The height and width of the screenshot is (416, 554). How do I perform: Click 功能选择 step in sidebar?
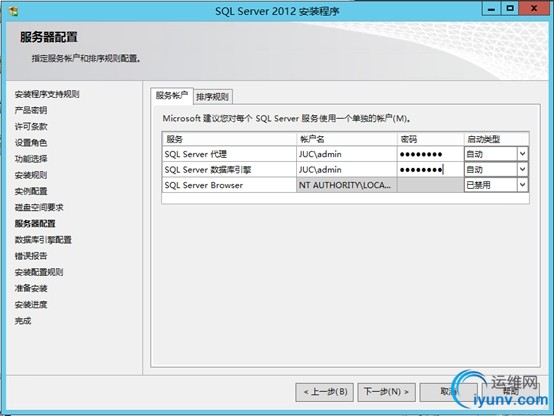pyautogui.click(x=31, y=159)
